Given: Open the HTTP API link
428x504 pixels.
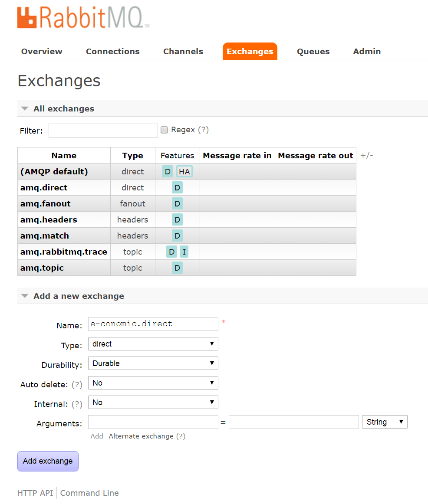Looking at the screenshot, I should tap(35, 493).
